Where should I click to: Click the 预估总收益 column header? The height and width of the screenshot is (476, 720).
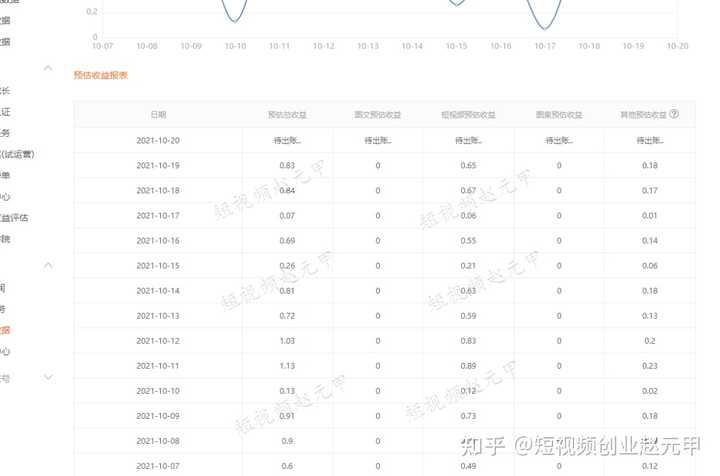[287, 114]
